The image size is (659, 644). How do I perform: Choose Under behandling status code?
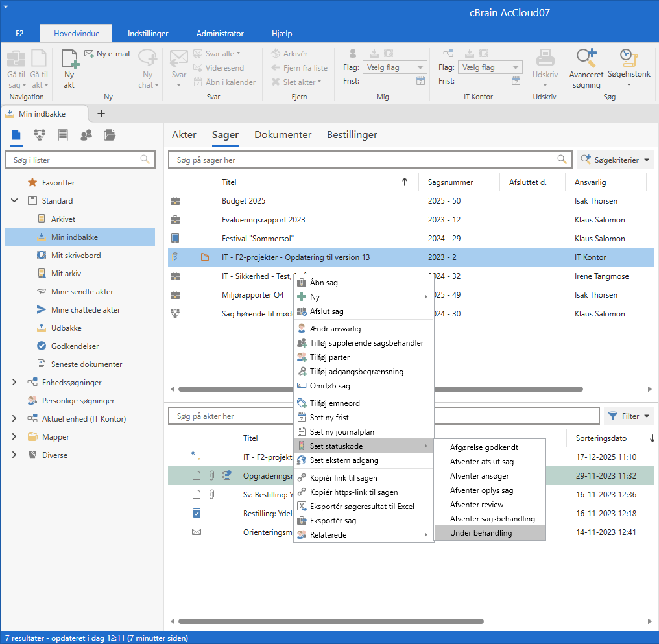tap(490, 533)
